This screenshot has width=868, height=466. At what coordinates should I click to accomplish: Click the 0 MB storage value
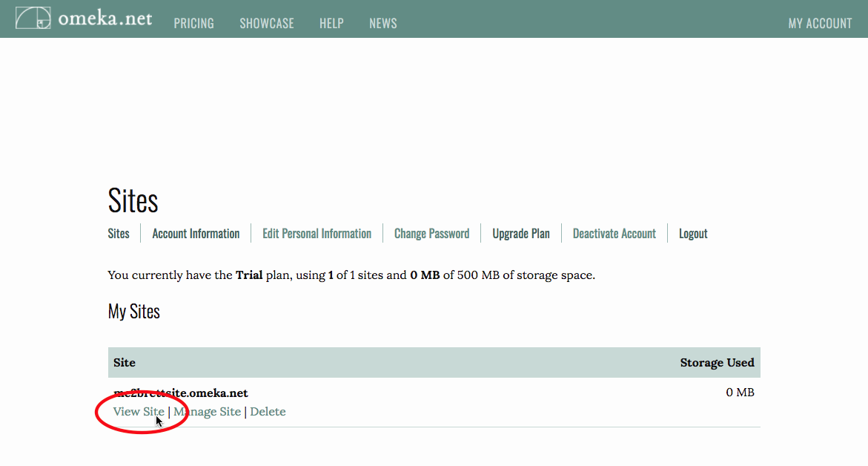click(740, 393)
